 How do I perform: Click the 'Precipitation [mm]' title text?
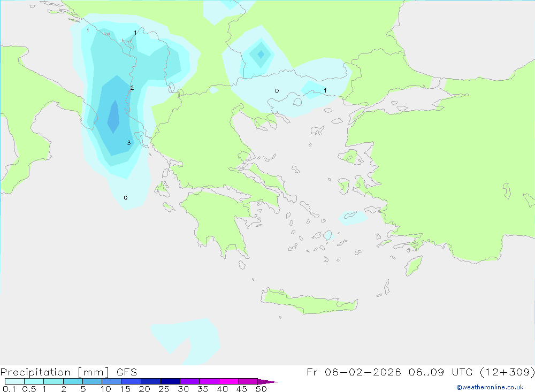(55, 372)
